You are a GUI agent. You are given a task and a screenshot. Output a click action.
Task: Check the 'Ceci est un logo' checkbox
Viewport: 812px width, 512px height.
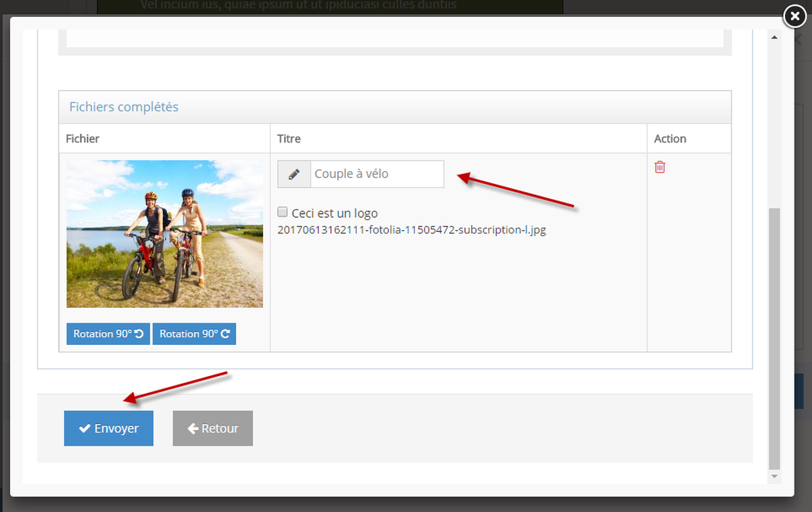click(x=283, y=212)
